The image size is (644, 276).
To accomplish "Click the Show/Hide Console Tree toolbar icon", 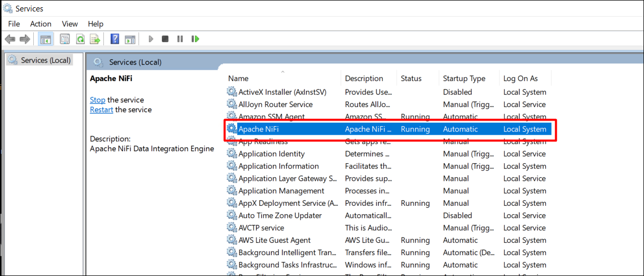I will point(45,39).
